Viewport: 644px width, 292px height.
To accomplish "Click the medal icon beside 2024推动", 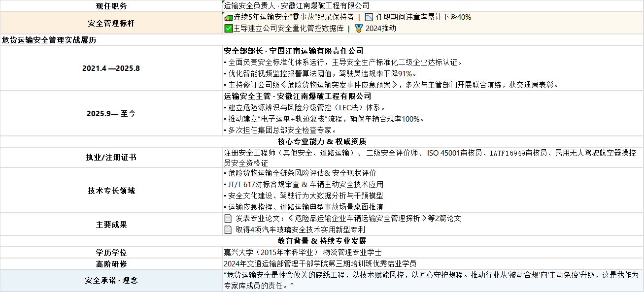I will pyautogui.click(x=359, y=29).
